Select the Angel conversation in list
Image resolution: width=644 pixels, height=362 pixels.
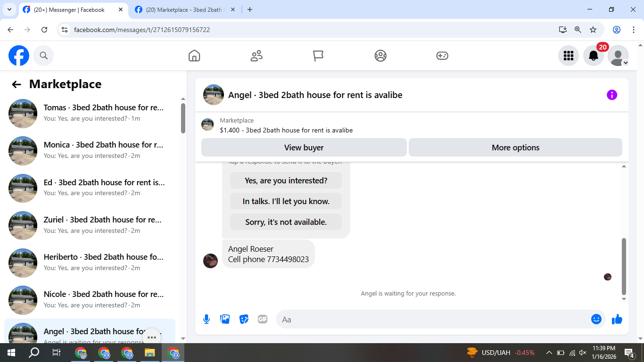(x=90, y=332)
